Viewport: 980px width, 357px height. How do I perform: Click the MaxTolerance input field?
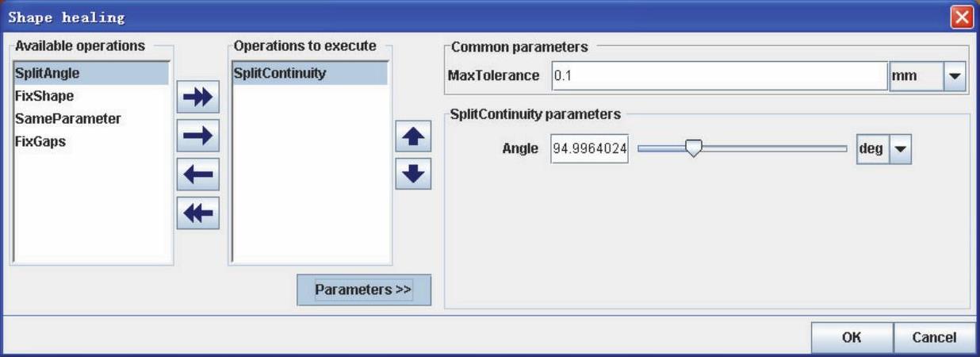coord(718,77)
